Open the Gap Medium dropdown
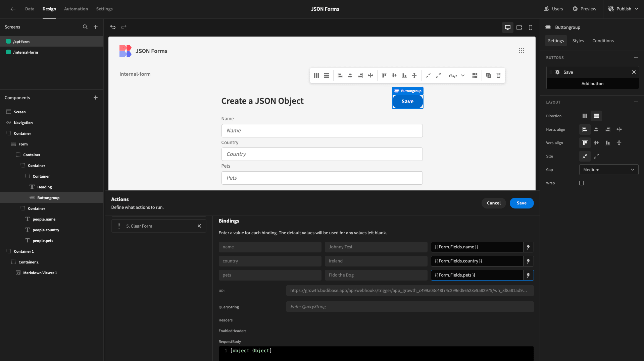Screen dimensions: 644x361 [x=609, y=170]
